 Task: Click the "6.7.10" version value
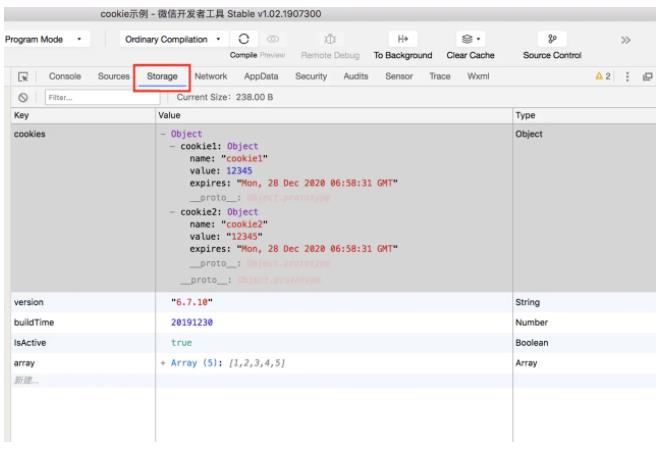click(x=192, y=302)
